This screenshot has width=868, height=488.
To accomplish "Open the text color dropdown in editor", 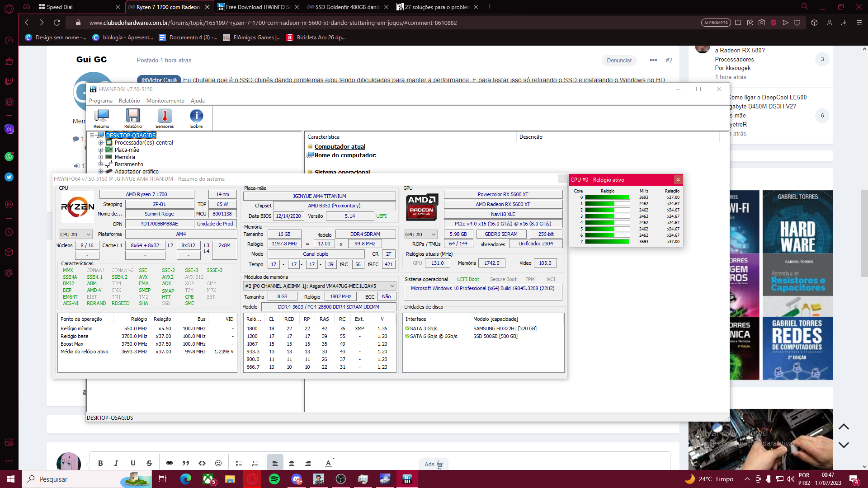I will (x=330, y=463).
